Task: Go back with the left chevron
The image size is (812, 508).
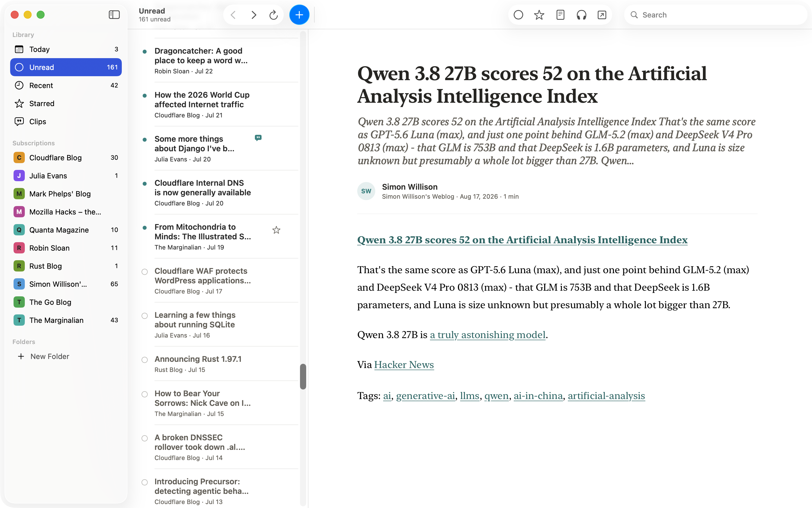Action: [x=233, y=15]
